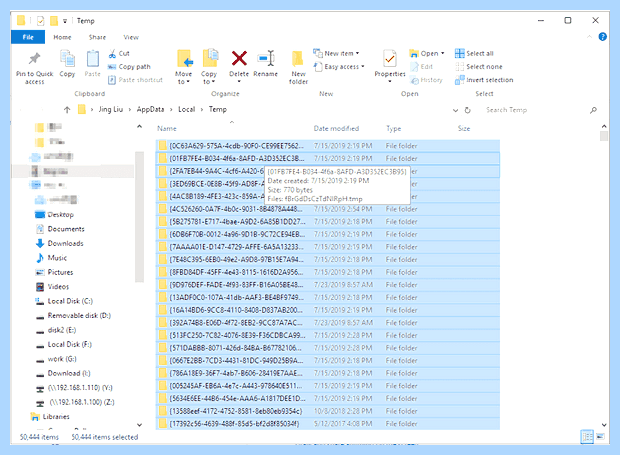The image size is (620, 455).
Task: Open the File menu tab
Action: pyautogui.click(x=28, y=37)
